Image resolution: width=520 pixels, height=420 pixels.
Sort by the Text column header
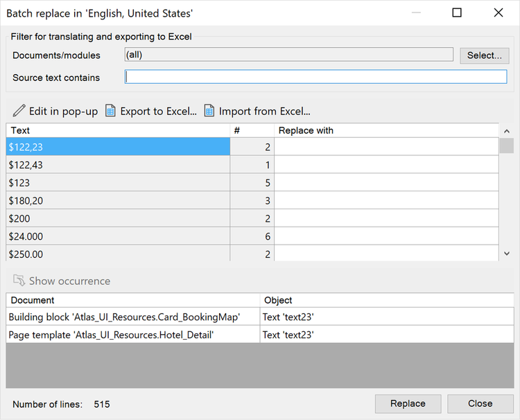(x=118, y=130)
